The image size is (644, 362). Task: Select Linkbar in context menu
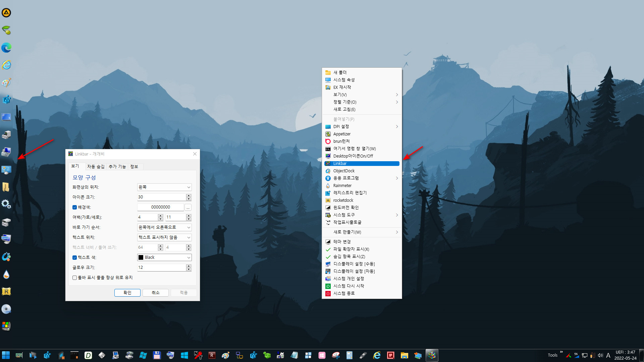pyautogui.click(x=362, y=164)
